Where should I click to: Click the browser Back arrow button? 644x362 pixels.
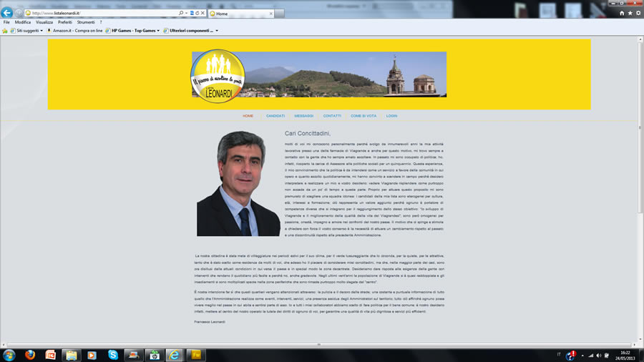click(x=7, y=13)
